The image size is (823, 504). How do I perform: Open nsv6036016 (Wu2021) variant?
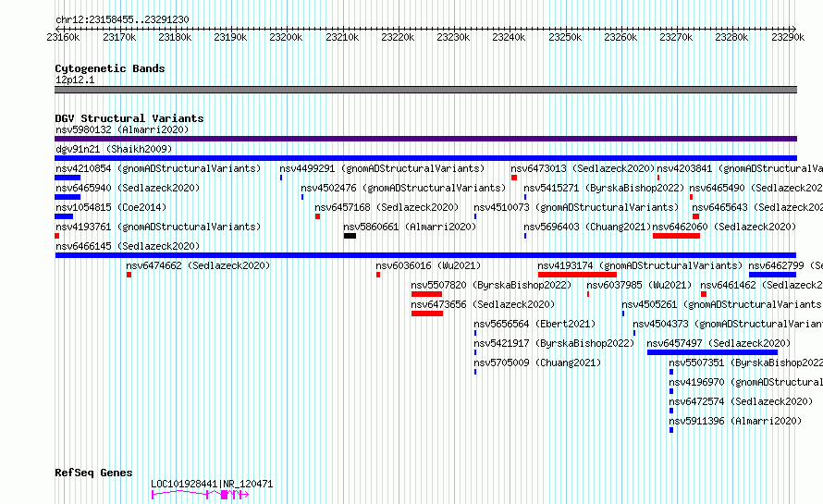pyautogui.click(x=428, y=265)
